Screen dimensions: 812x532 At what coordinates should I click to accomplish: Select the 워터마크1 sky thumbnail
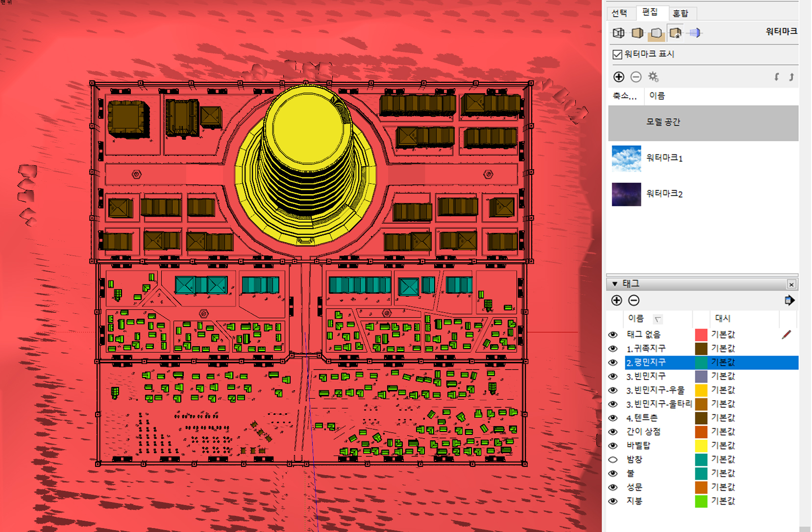(x=626, y=158)
